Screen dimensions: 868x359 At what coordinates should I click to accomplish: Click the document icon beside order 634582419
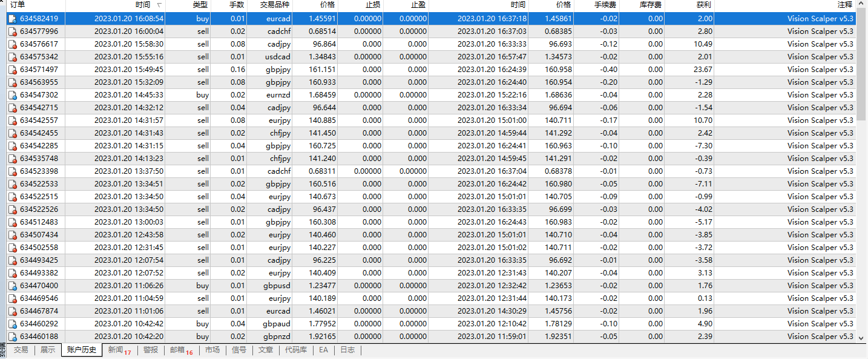(12, 18)
